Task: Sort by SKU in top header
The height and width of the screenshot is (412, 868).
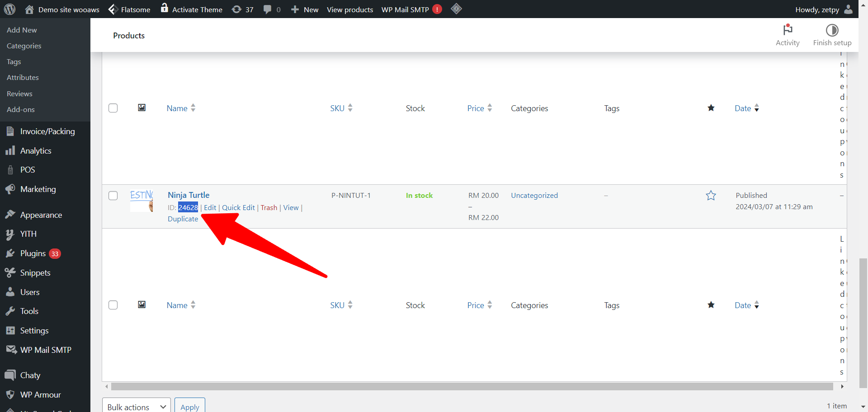Action: 341,108
